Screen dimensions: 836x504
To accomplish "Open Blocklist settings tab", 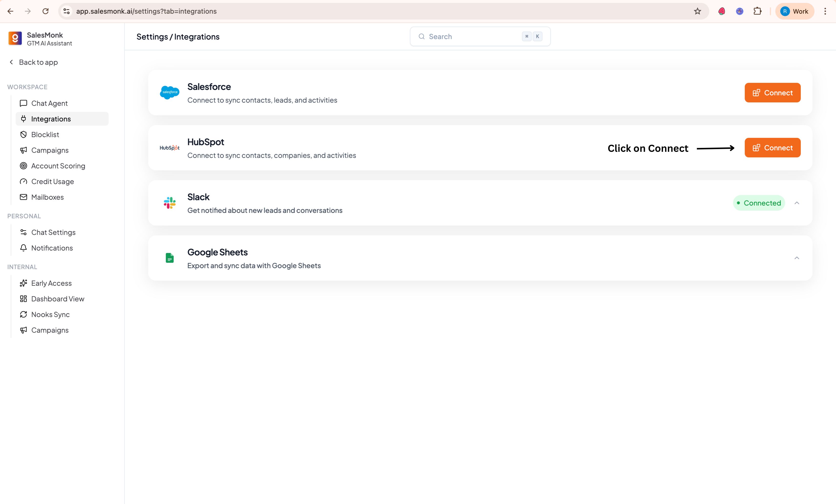I will point(45,135).
